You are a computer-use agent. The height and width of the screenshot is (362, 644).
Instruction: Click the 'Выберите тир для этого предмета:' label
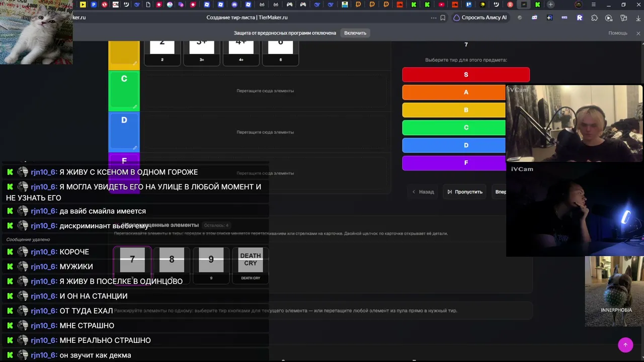pyautogui.click(x=466, y=60)
